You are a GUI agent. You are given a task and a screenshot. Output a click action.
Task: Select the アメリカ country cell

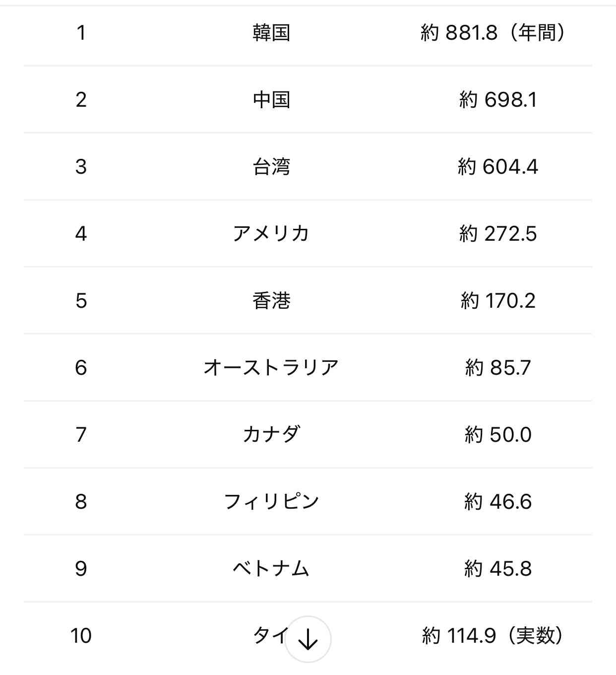tap(271, 234)
